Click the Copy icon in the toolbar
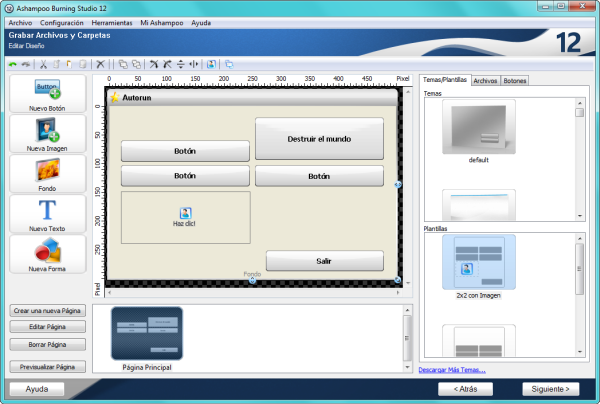The image size is (600, 404). point(56,64)
